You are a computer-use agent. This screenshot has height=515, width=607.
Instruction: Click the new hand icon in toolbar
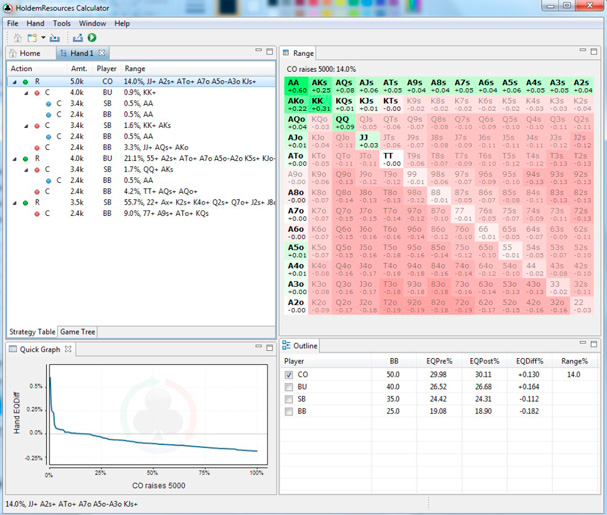click(31, 37)
